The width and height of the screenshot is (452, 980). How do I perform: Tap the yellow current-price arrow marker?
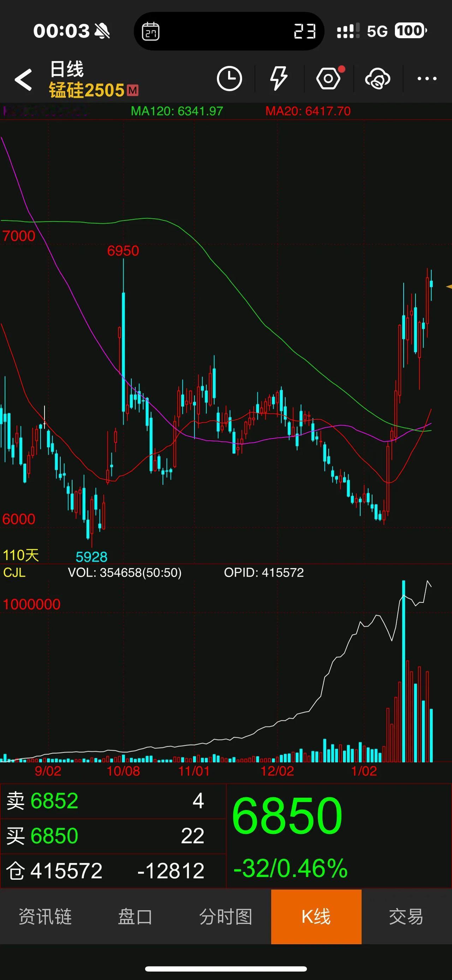[x=448, y=287]
